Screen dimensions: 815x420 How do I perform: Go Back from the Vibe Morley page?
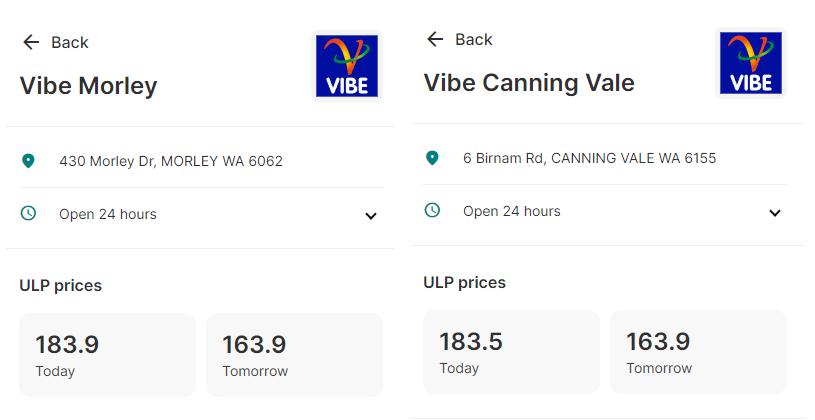pyautogui.click(x=56, y=42)
